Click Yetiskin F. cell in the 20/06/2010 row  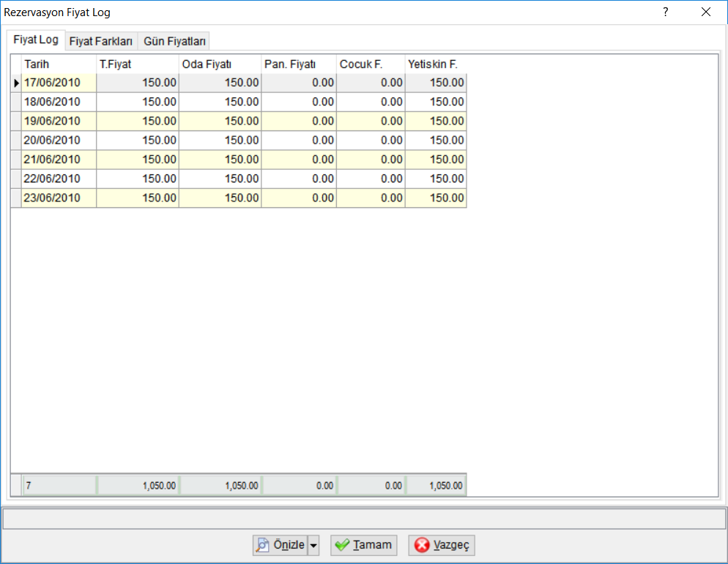point(436,140)
